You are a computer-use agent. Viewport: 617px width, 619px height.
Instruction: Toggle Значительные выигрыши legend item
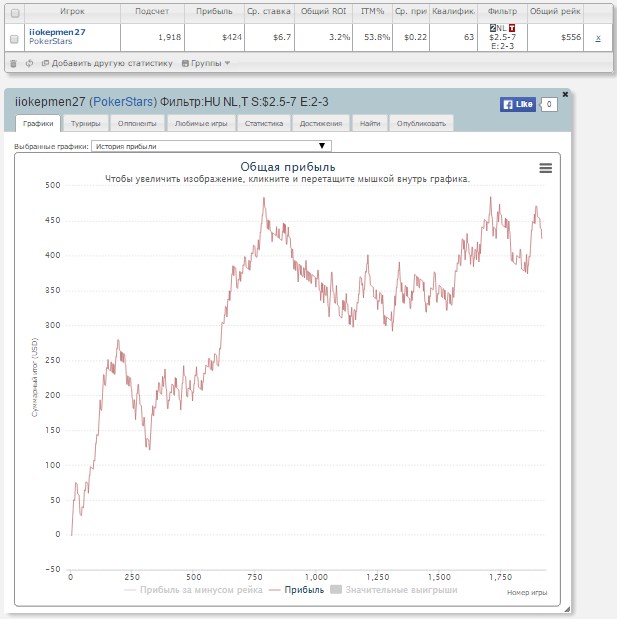(x=394, y=590)
